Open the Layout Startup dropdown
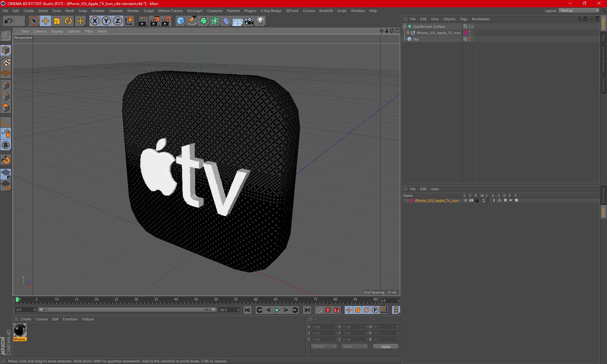 coord(579,10)
